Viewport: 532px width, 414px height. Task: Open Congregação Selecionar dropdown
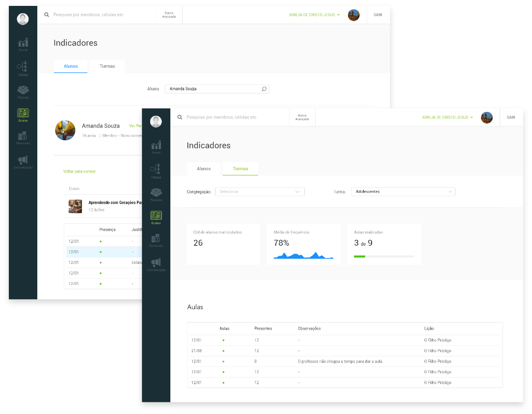[260, 192]
